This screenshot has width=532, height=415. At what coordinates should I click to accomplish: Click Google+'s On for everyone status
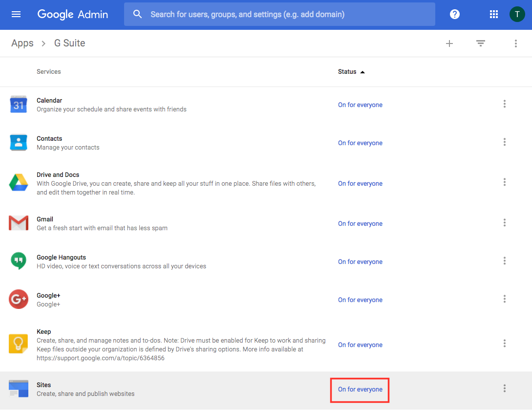360,300
